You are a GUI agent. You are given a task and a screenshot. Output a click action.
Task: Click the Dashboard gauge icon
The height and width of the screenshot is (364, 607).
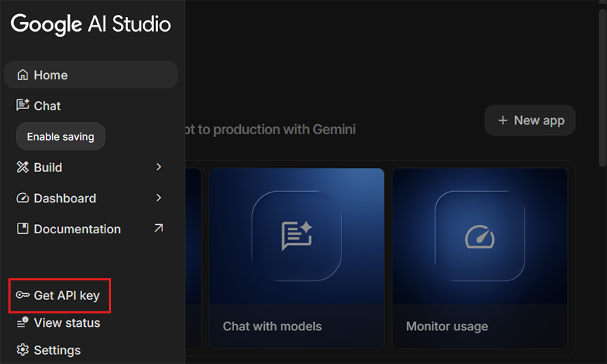click(x=22, y=198)
